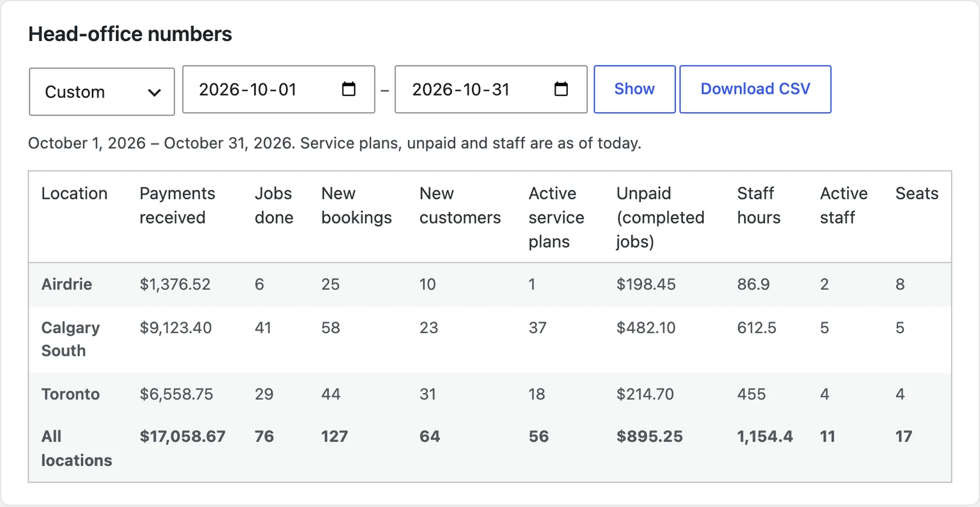Download the CSV report
The width and height of the screenshot is (980, 507).
pyautogui.click(x=755, y=89)
